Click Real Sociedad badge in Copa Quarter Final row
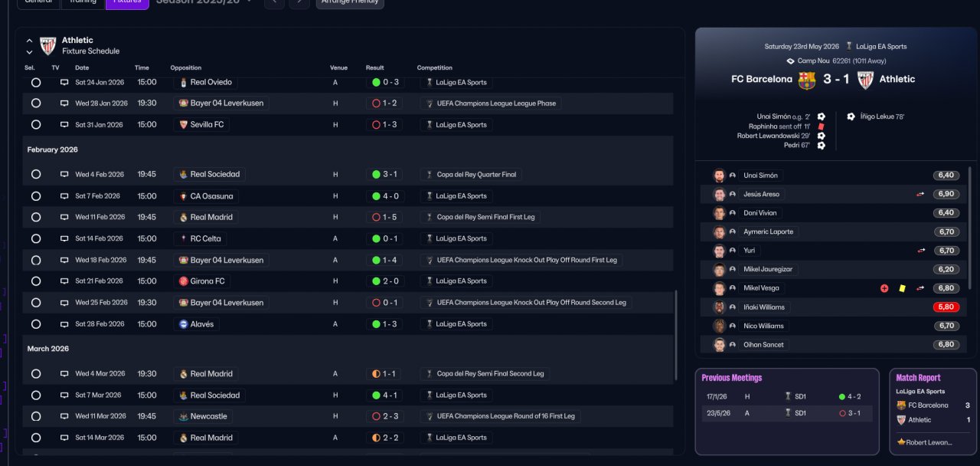Viewport: 980px width, 466px height. (183, 175)
